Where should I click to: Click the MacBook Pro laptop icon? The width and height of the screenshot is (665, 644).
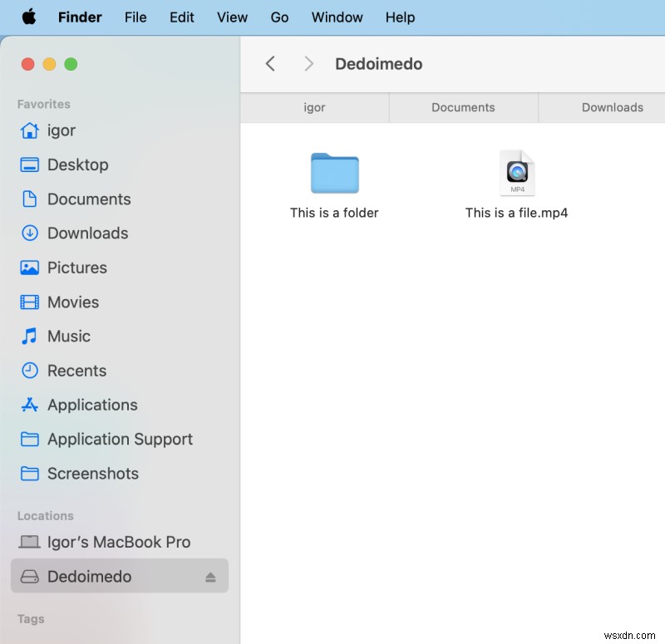pyautogui.click(x=29, y=542)
